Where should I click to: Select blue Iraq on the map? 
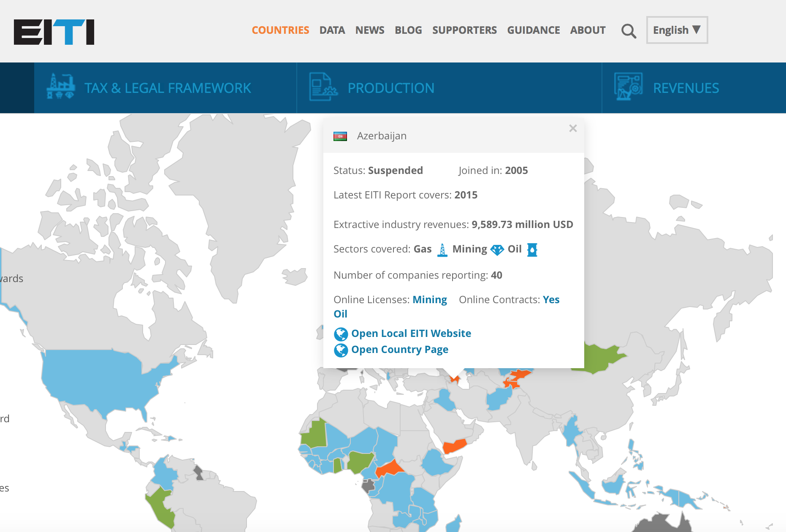445,400
